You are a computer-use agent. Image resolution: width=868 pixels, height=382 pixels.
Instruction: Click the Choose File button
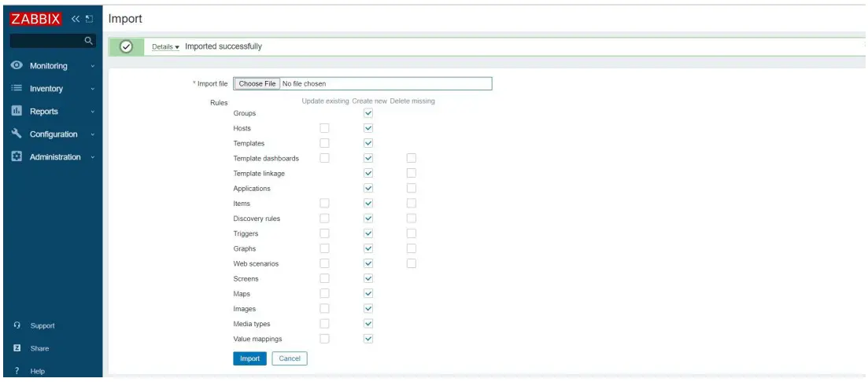click(x=257, y=84)
